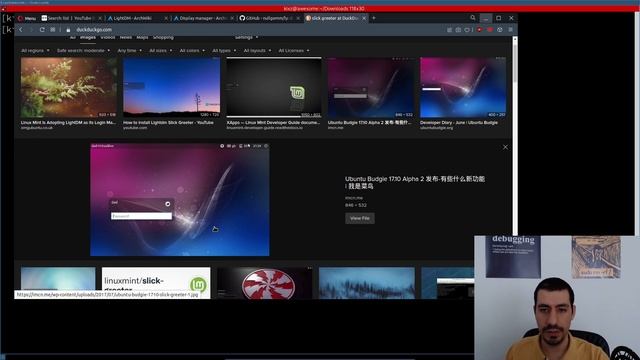Viewport: 640px width, 360px height.
Task: Close the Search list YouTube tab
Action: 100,18
